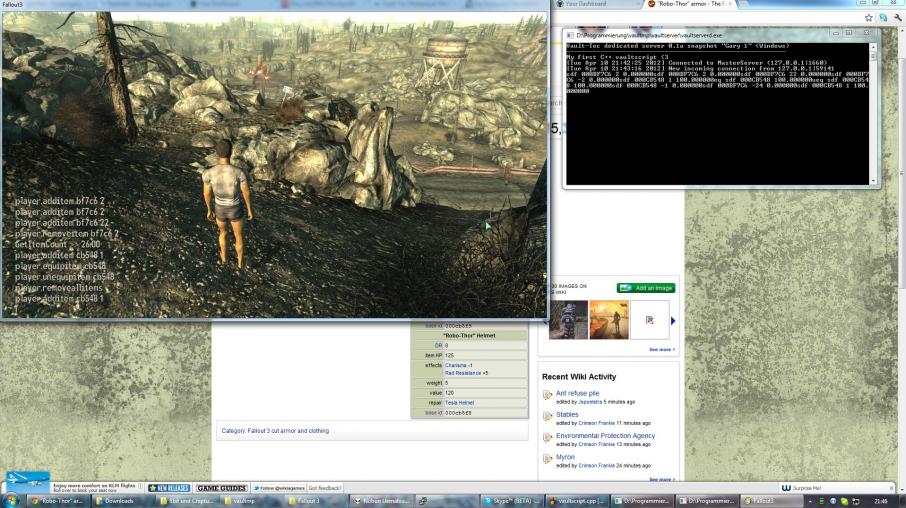The width and height of the screenshot is (906, 508).
Task: Click the Chrome bookmark star icon
Action: [x=869, y=18]
